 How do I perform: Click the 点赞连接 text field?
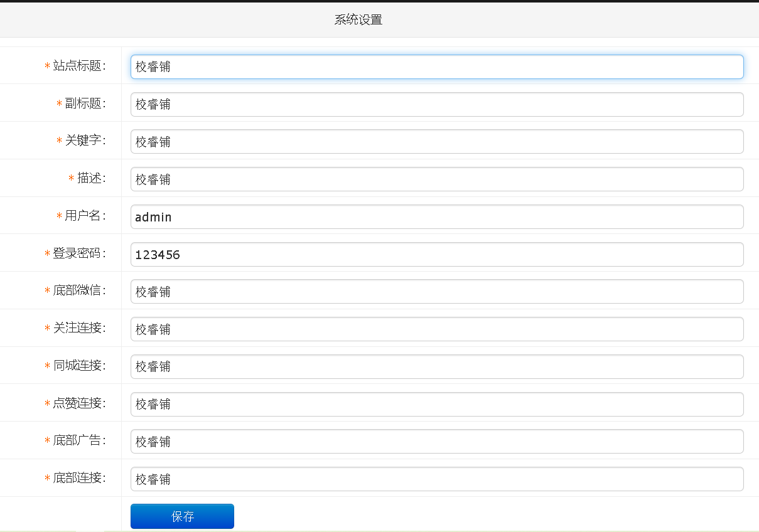point(436,404)
